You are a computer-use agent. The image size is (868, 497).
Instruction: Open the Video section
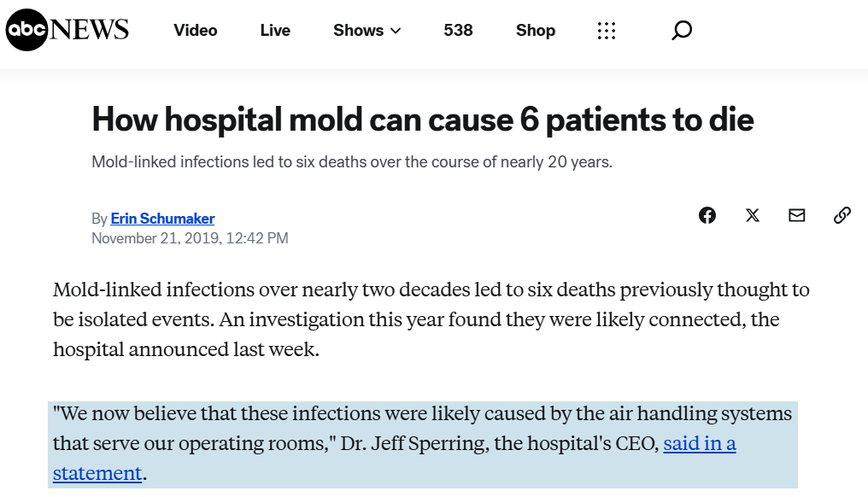(x=196, y=31)
